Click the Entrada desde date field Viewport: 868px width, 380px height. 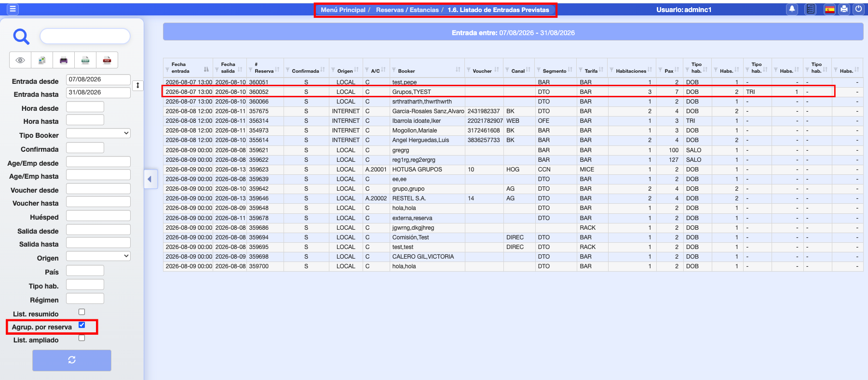pyautogui.click(x=98, y=79)
